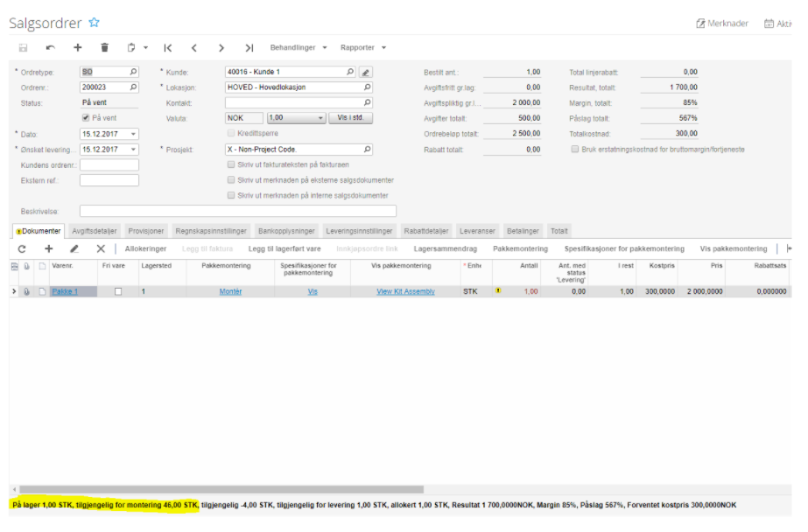Viewport: 808px width, 532px height.
Task: Click the Kundens ordrenr. input field
Action: click(x=109, y=164)
